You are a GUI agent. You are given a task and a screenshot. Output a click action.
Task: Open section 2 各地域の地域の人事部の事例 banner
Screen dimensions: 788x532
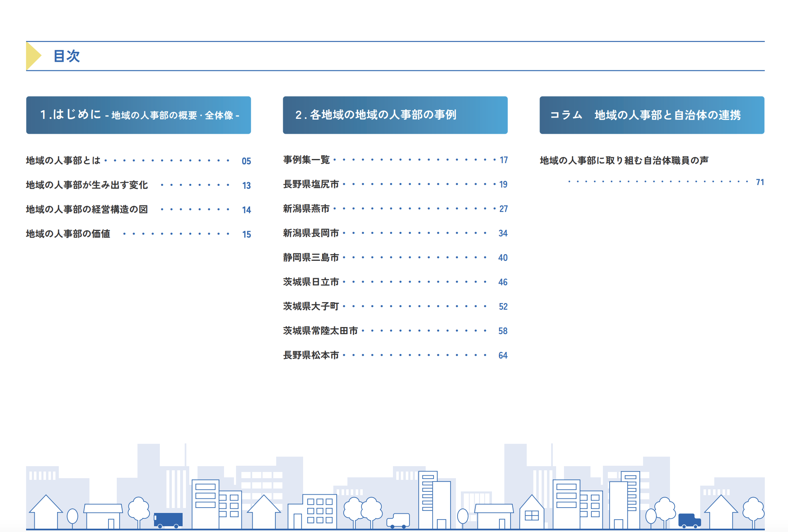(x=395, y=115)
